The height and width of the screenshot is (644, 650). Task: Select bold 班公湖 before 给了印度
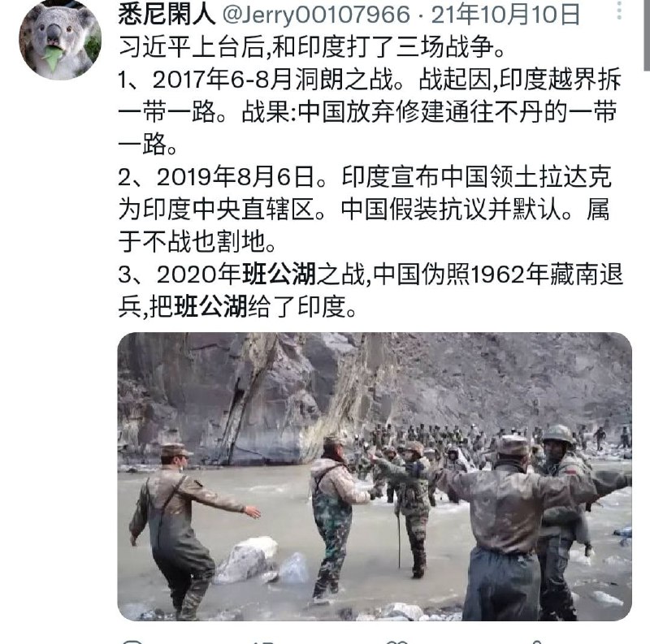tap(210, 306)
